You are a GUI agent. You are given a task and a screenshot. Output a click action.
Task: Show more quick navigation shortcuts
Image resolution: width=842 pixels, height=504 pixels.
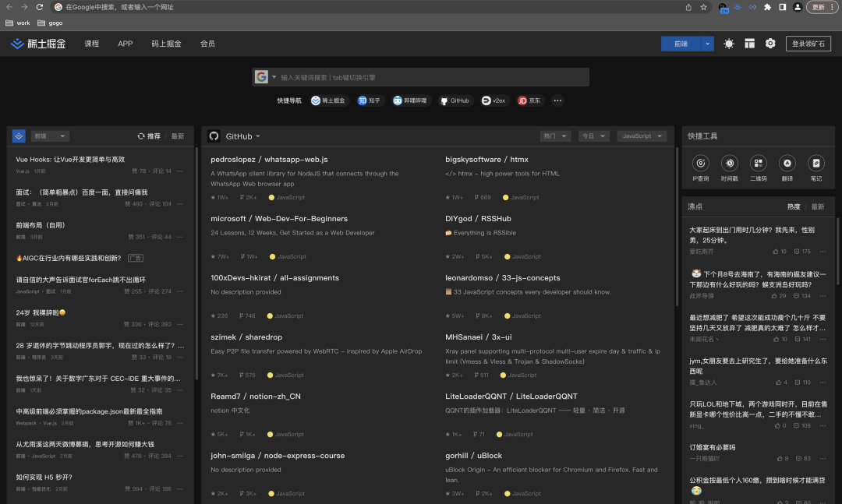tap(557, 100)
